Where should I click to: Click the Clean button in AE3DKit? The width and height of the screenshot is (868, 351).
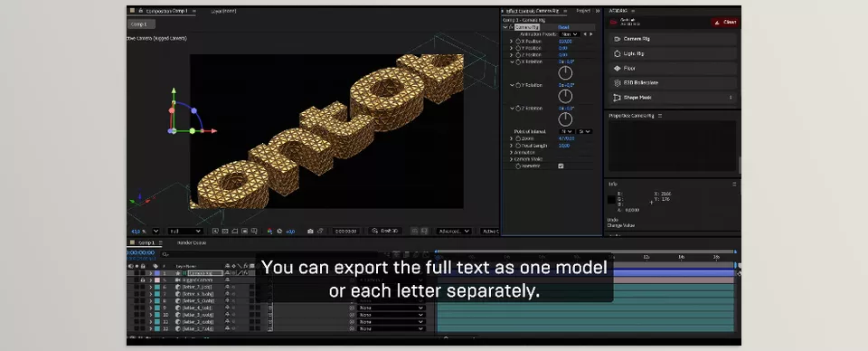point(725,22)
